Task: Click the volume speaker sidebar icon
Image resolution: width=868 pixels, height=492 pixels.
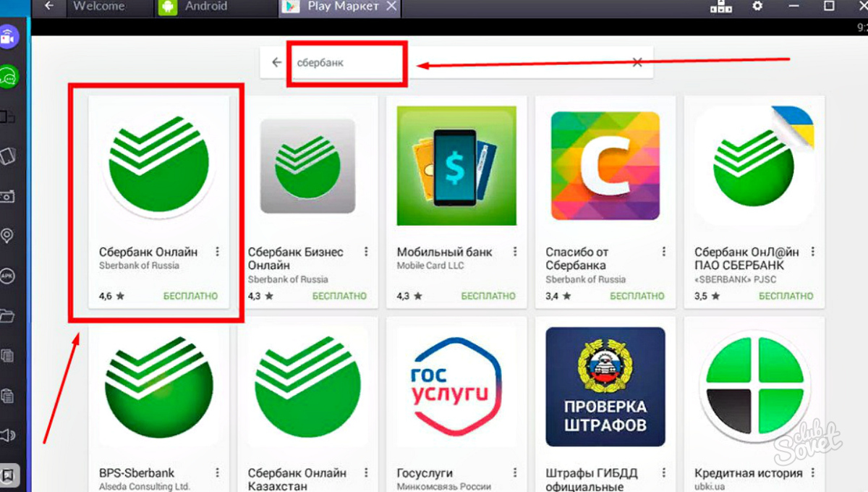Action: pyautogui.click(x=8, y=435)
